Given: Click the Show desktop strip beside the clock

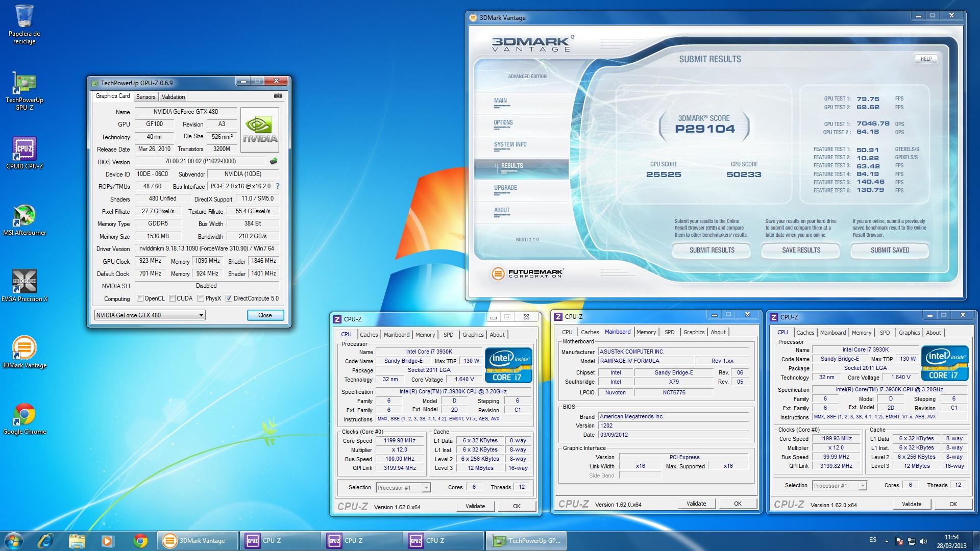Looking at the screenshot, I should (976, 541).
